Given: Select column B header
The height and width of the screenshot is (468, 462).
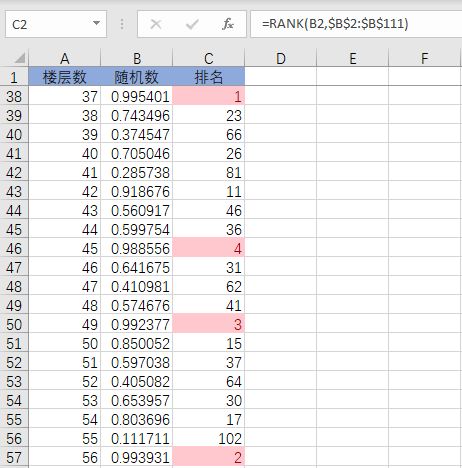Looking at the screenshot, I should click(137, 58).
